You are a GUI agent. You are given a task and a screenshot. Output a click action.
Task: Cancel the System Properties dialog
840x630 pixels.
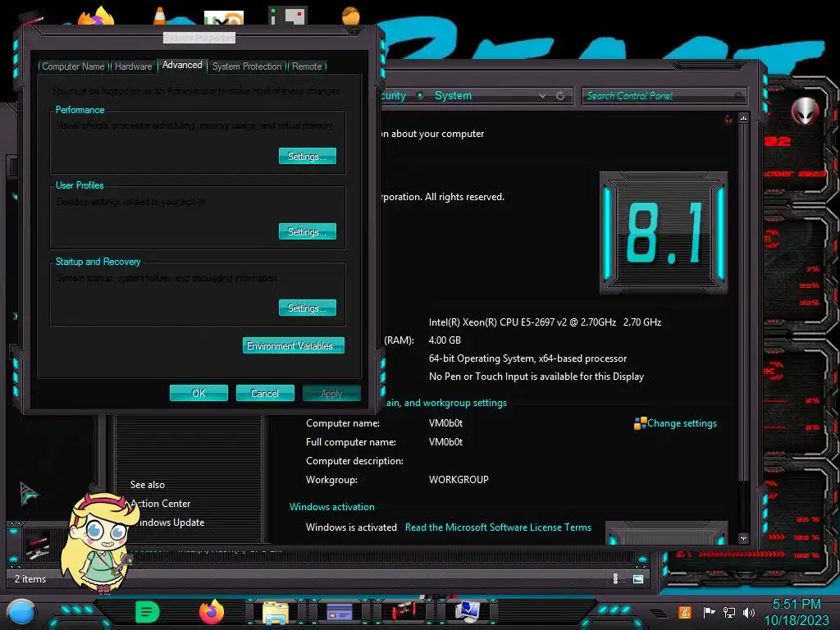click(265, 393)
